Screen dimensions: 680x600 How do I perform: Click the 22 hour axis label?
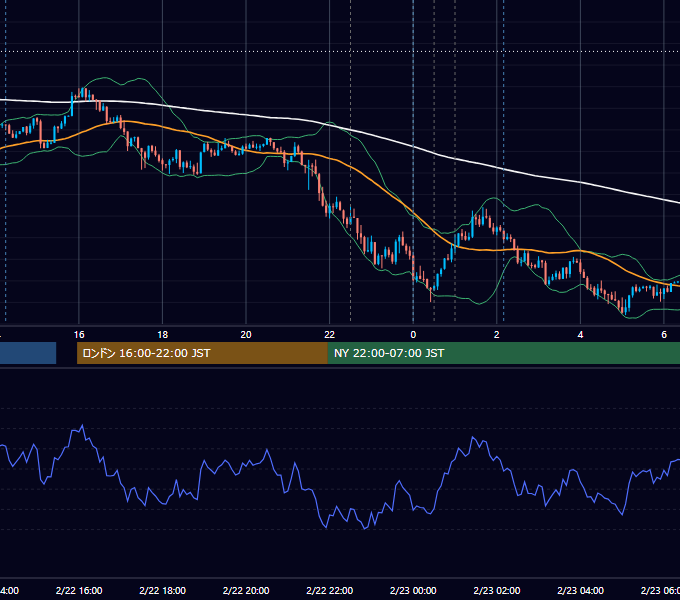click(330, 335)
